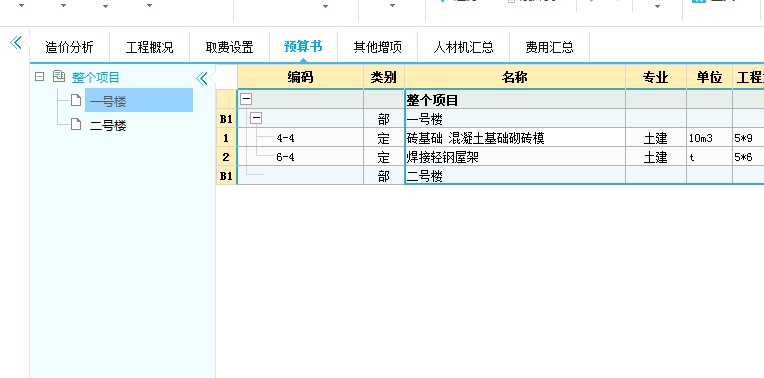Select the B1 row header of 二号楼
This screenshot has height=378, width=764.
pos(226,176)
